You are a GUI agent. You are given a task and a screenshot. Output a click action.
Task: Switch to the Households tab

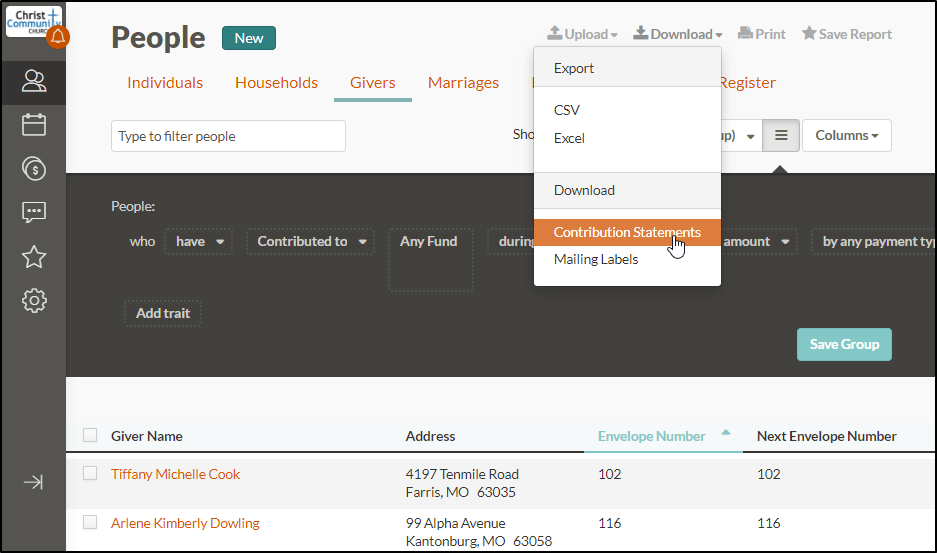pyautogui.click(x=276, y=83)
